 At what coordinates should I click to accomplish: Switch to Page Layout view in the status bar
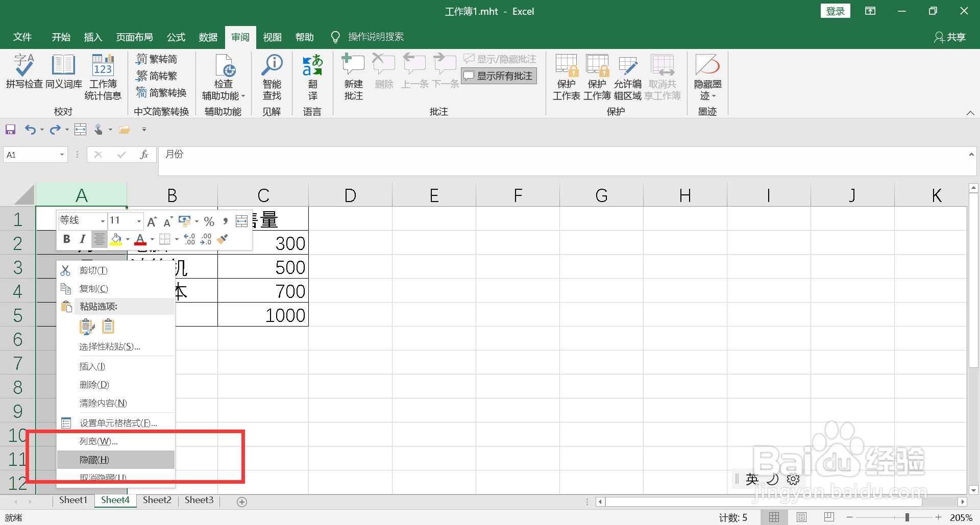pos(801,517)
